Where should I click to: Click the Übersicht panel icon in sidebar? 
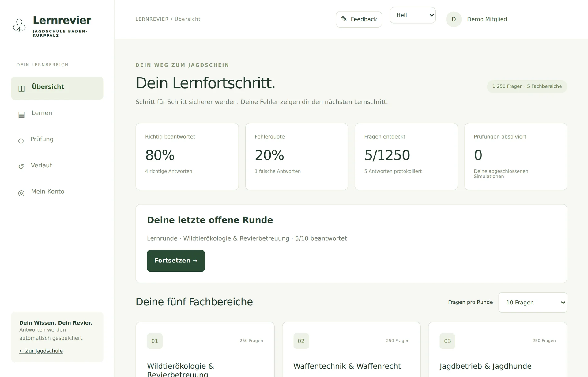[x=21, y=89]
